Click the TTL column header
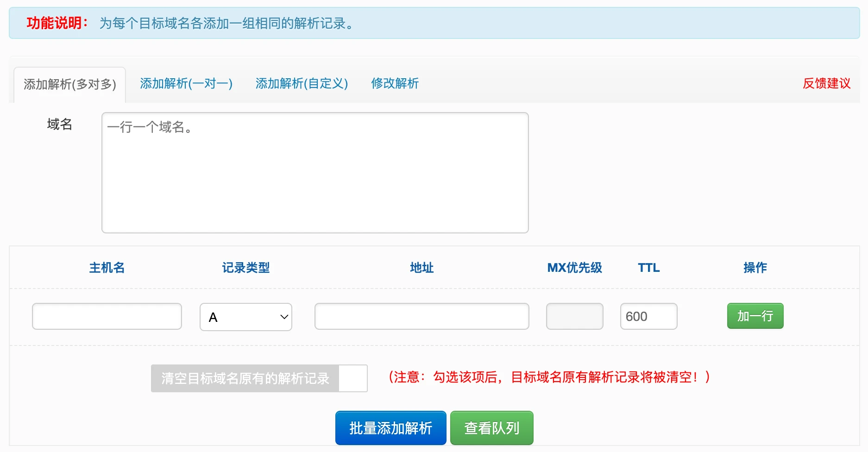This screenshot has height=452, width=868. [648, 268]
